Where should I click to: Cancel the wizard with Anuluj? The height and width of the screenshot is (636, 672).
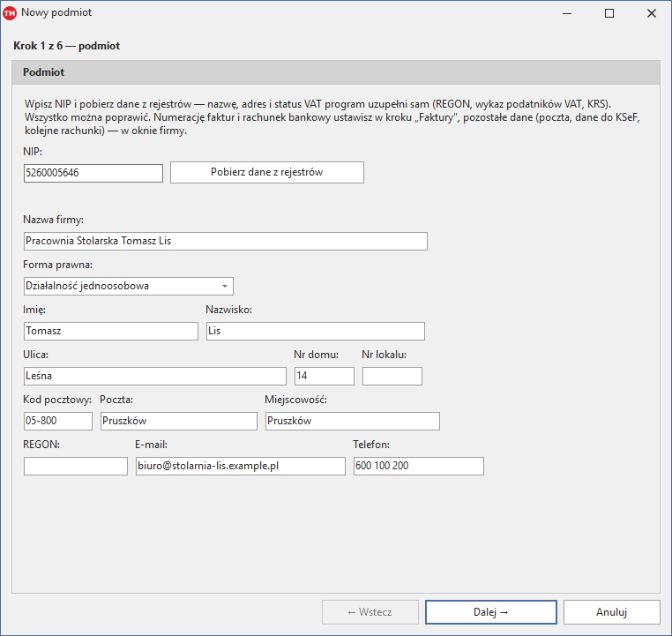coord(611,612)
